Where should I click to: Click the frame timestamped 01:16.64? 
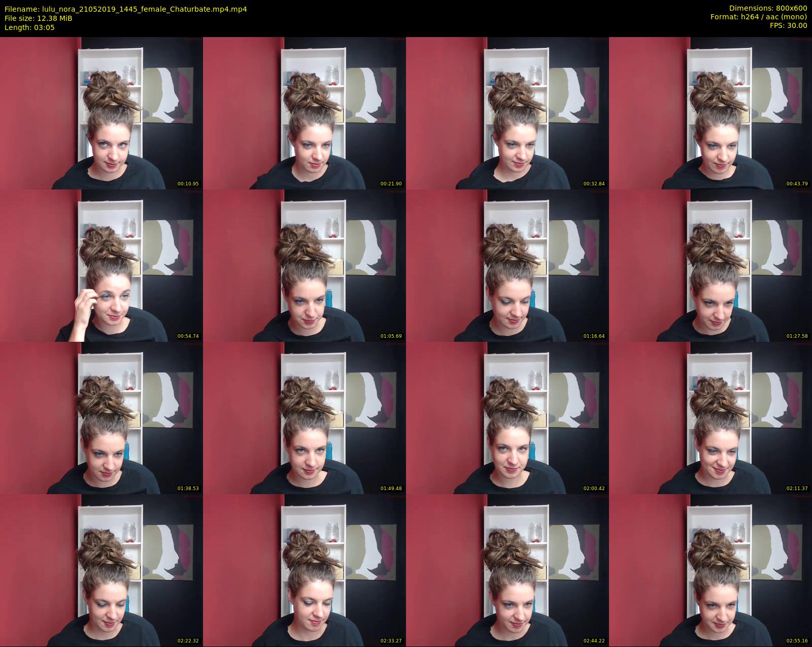click(x=507, y=265)
